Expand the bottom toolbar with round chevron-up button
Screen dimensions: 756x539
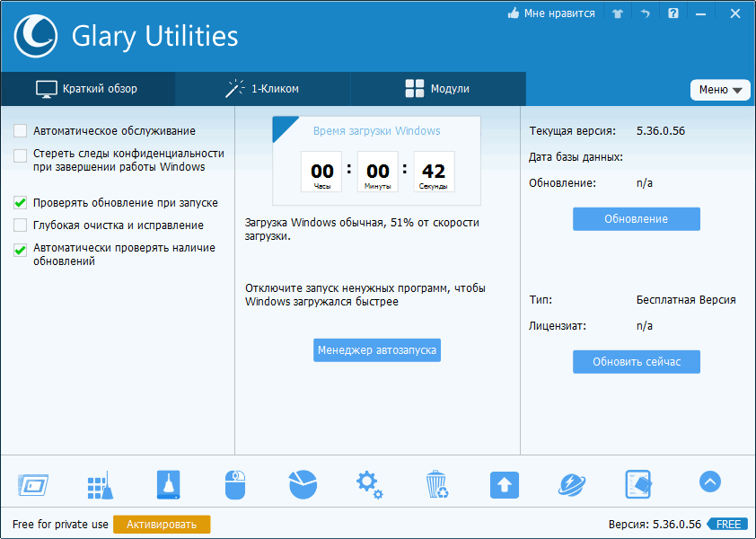coord(709,482)
